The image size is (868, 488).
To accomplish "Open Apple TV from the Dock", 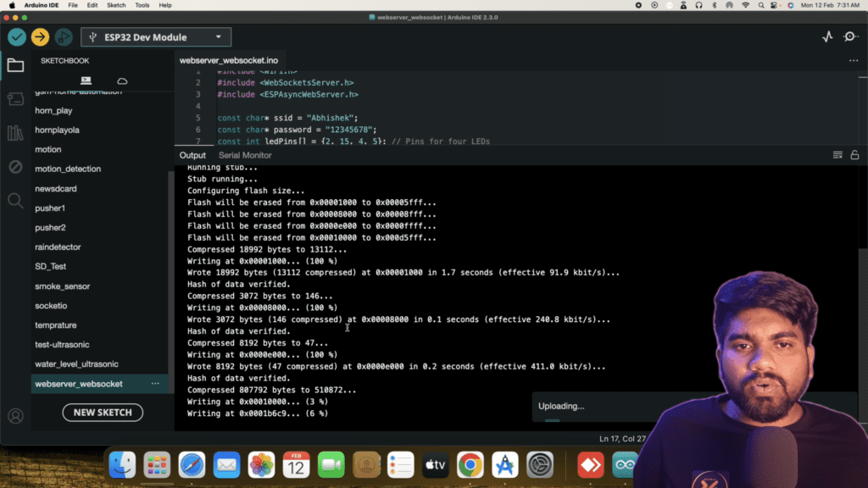I will 435,464.
